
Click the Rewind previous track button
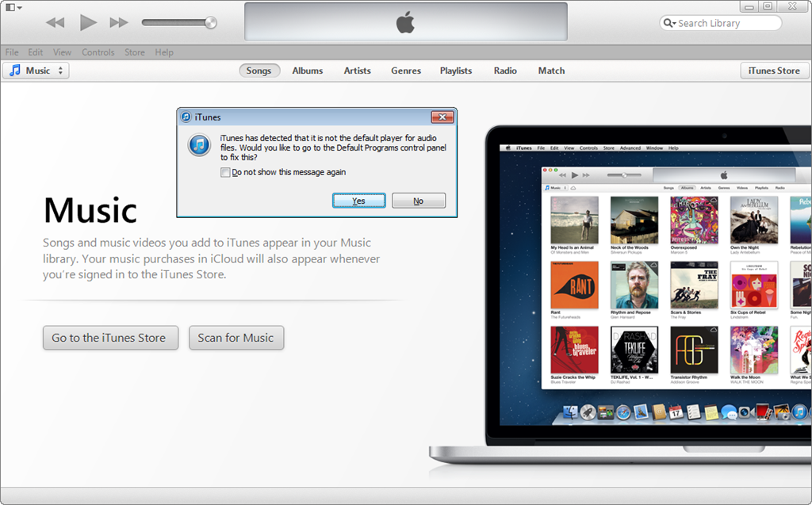pos(56,23)
